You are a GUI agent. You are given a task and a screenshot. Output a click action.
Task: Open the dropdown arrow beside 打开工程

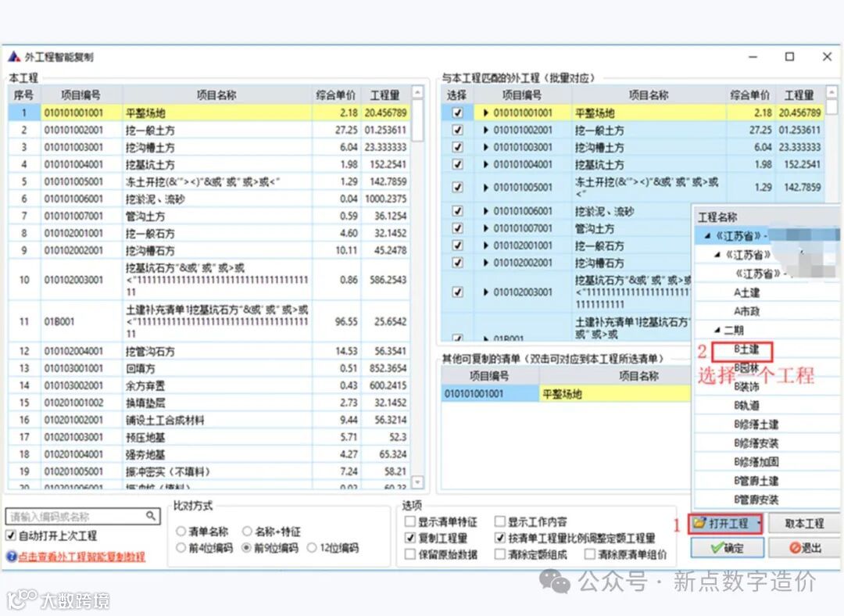coord(758,523)
